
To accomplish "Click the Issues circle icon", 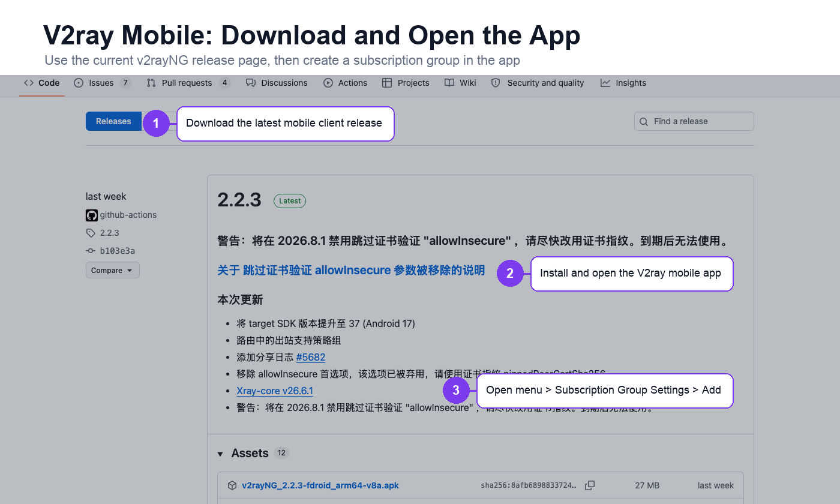I will tap(79, 83).
